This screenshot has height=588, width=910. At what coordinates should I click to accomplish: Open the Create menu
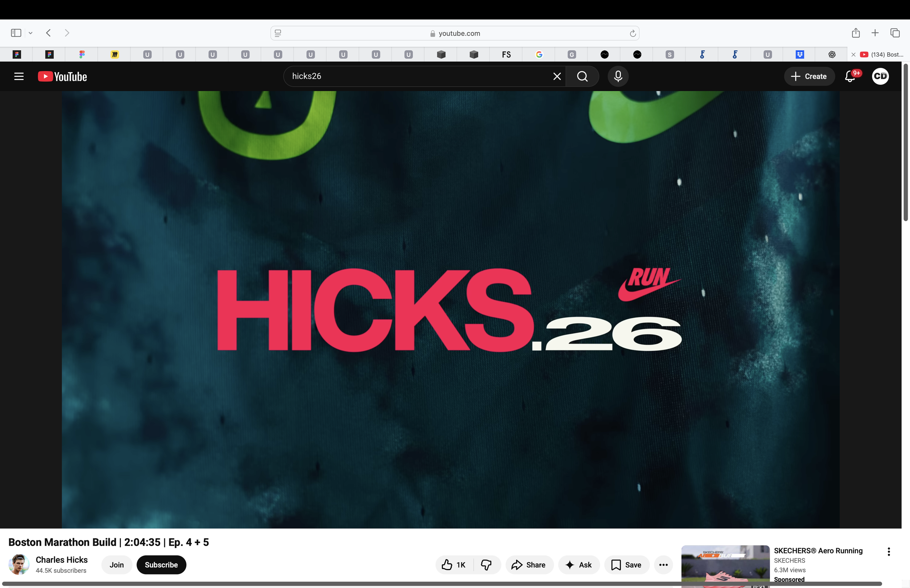(x=809, y=76)
